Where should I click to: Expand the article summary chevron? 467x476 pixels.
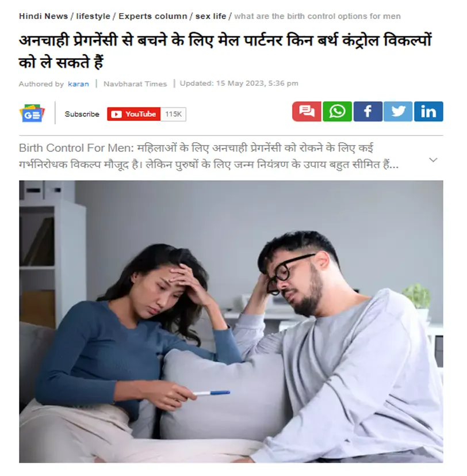pyautogui.click(x=433, y=159)
